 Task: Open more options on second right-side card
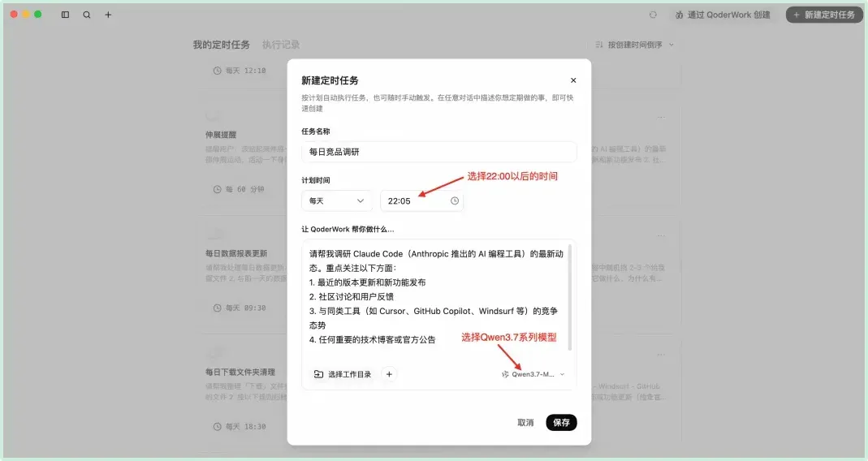[661, 235]
